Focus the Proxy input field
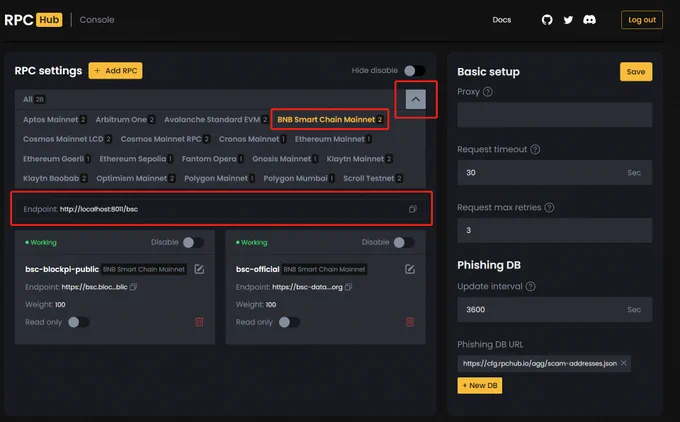680x422 pixels. 555,115
